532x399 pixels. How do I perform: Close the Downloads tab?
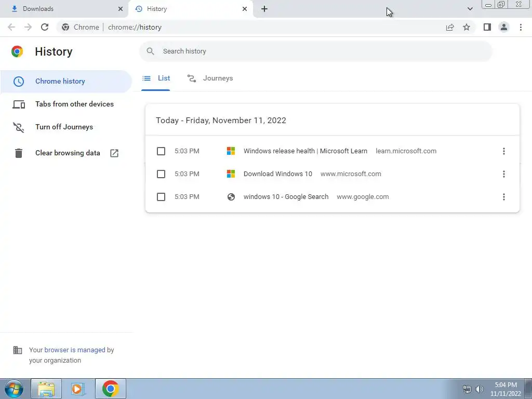(x=121, y=9)
